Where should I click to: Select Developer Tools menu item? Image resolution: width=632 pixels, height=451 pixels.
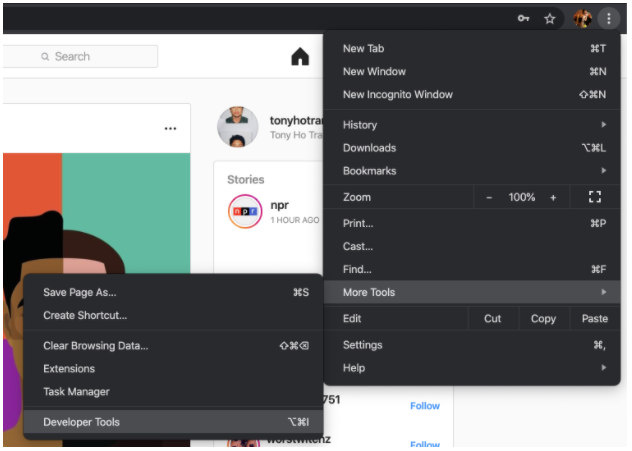click(x=82, y=422)
